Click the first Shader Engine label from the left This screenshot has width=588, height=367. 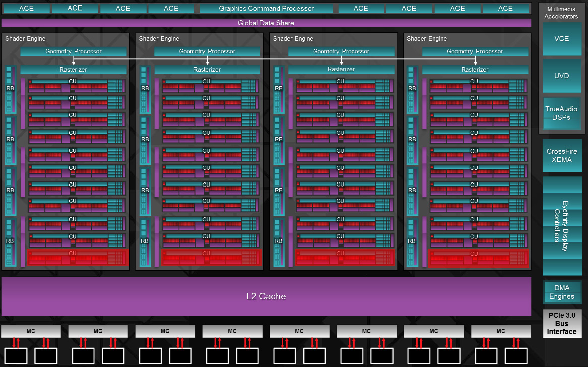tap(26, 39)
